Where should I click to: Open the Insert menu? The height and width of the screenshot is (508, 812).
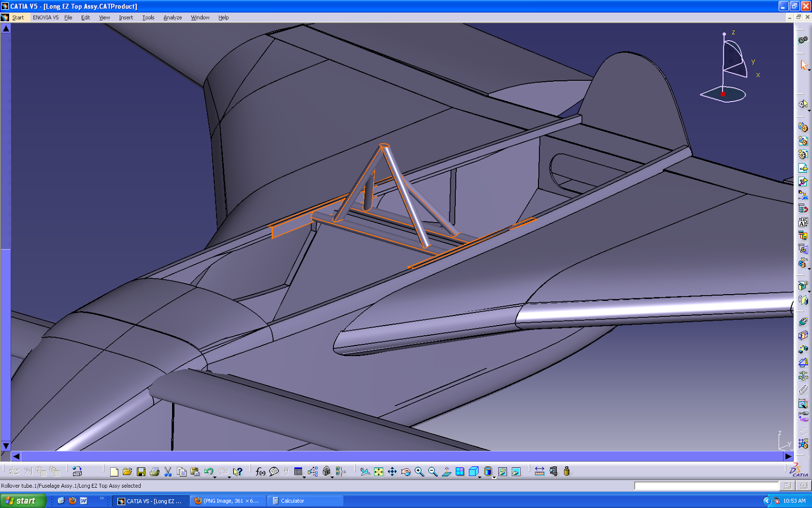tap(125, 17)
